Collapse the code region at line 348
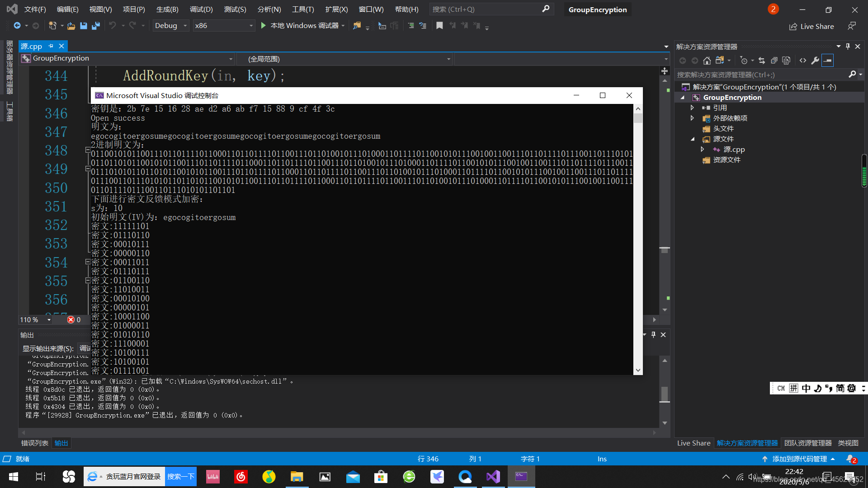868x488 pixels. point(88,150)
